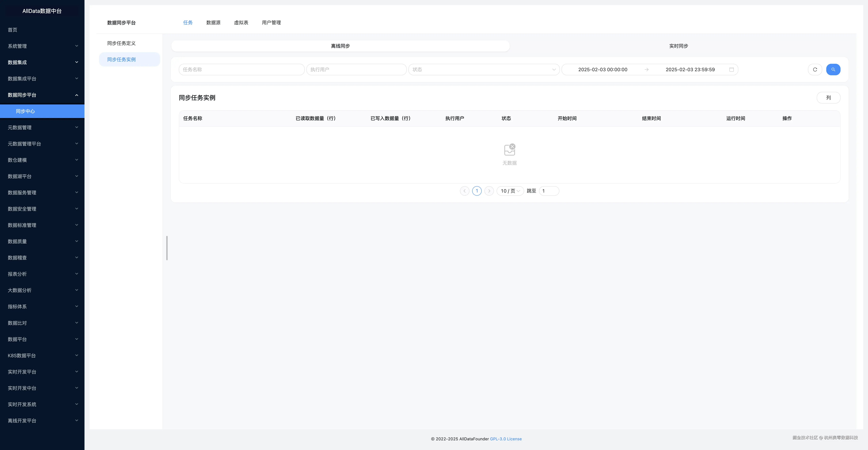Click the 列 column settings button

tap(828, 98)
